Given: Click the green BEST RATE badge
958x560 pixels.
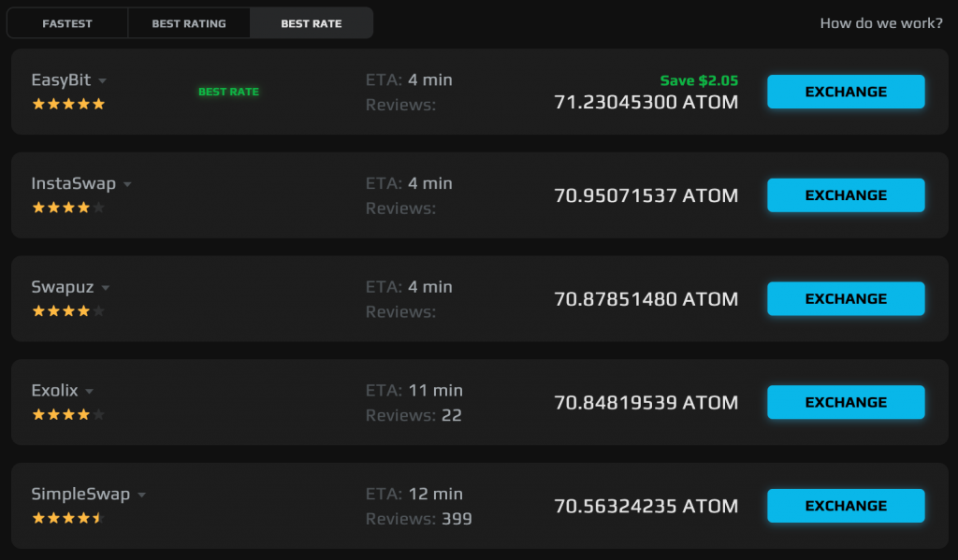Looking at the screenshot, I should (x=228, y=92).
